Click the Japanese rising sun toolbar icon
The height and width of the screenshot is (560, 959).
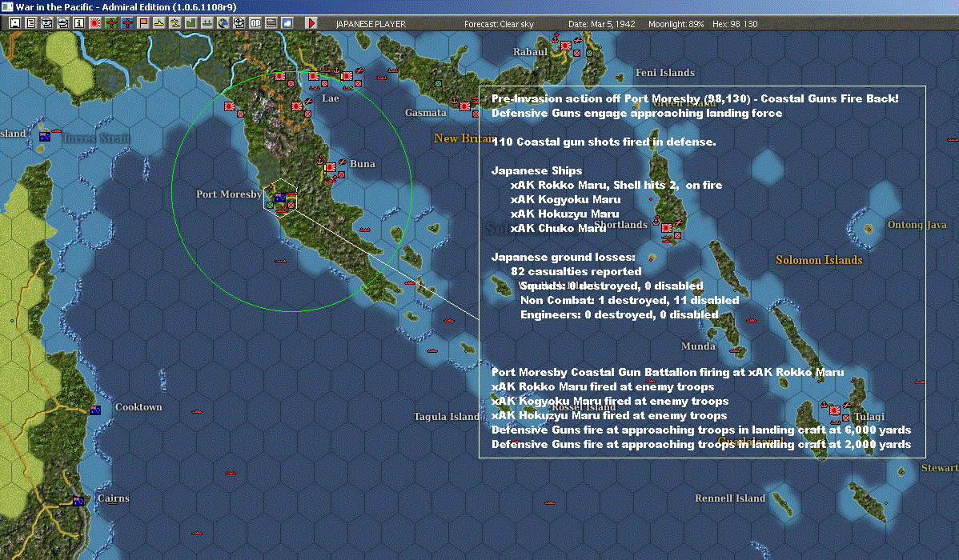coord(94,23)
